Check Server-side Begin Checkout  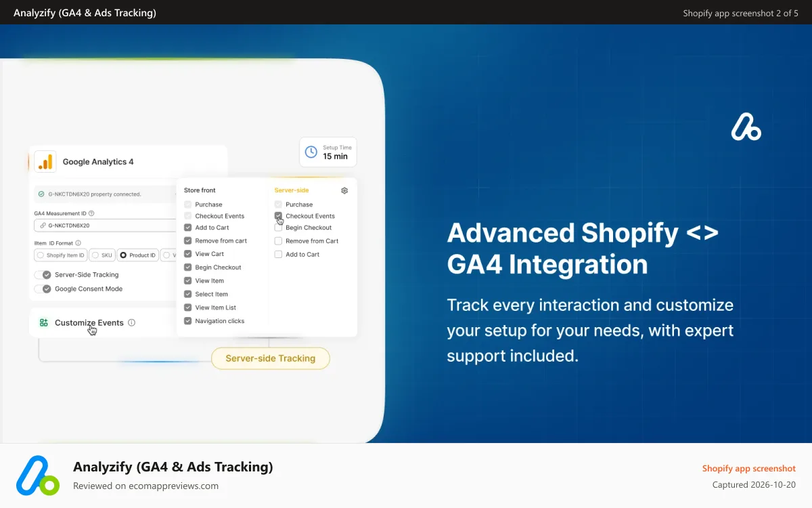278,228
